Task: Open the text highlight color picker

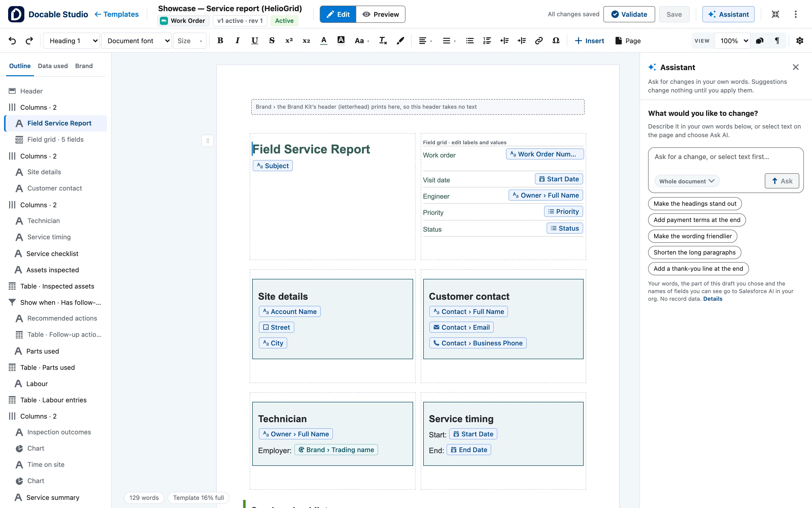Action: (x=341, y=41)
